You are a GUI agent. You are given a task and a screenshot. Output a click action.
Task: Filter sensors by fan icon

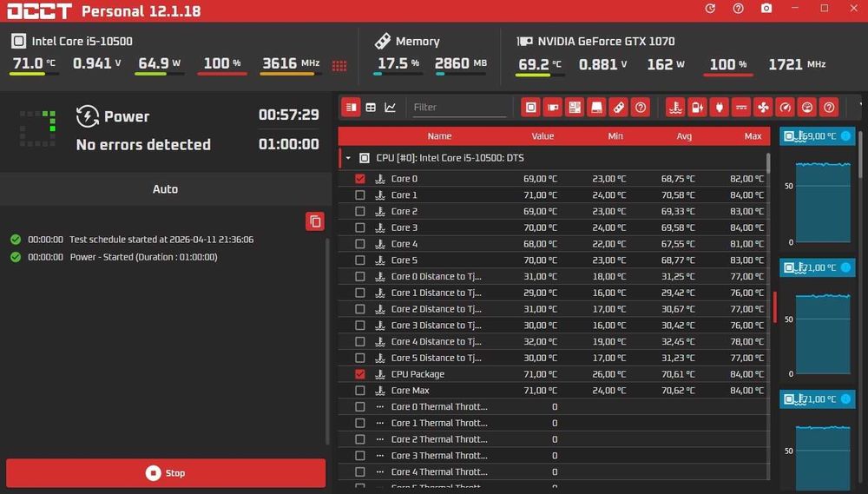763,108
